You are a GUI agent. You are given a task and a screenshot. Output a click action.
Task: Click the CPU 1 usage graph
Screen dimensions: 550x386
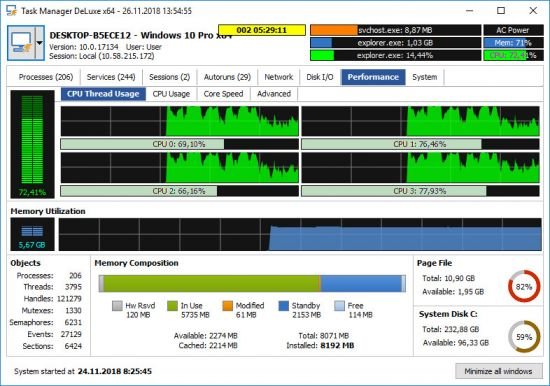420,121
